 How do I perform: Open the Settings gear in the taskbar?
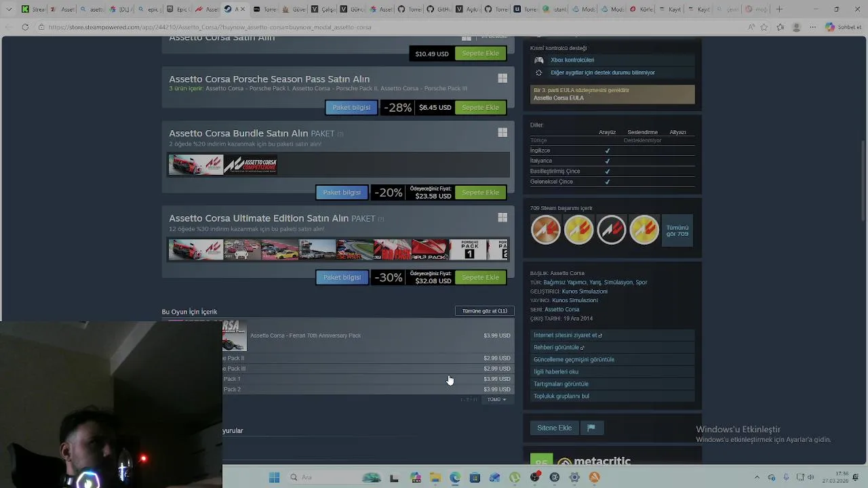point(574,477)
